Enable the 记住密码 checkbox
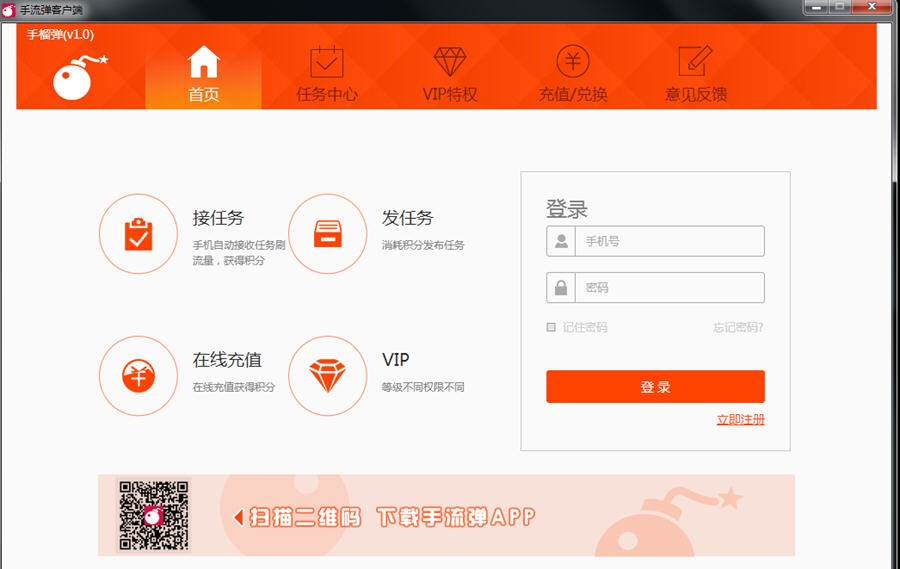This screenshot has width=900, height=569. pyautogui.click(x=551, y=327)
